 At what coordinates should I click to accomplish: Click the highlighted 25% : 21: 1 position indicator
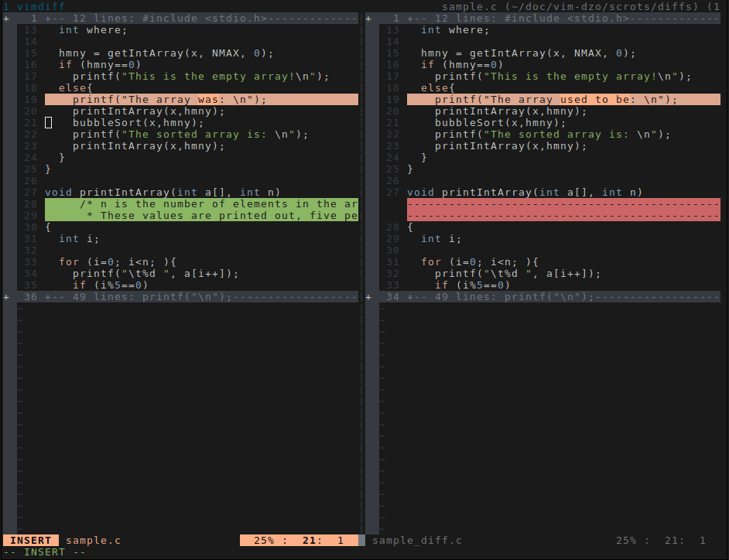pyautogui.click(x=299, y=540)
